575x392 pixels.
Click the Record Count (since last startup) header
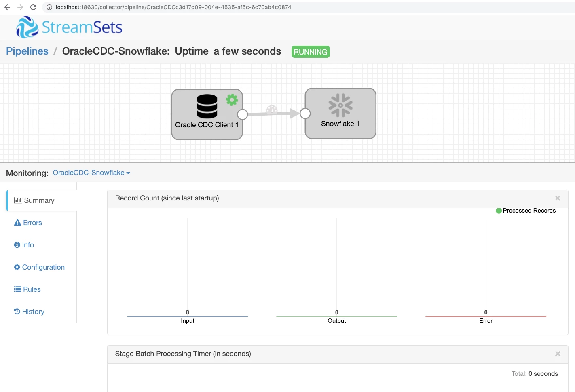(x=167, y=198)
